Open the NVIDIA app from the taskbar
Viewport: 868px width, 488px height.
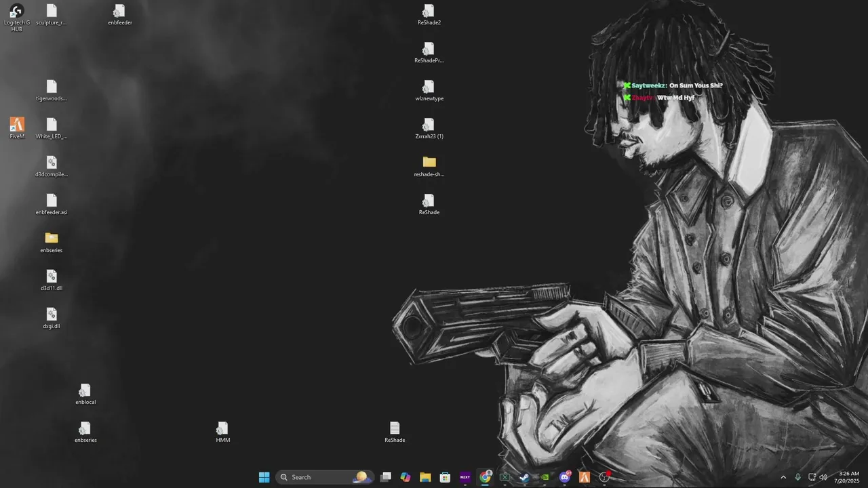tap(545, 477)
